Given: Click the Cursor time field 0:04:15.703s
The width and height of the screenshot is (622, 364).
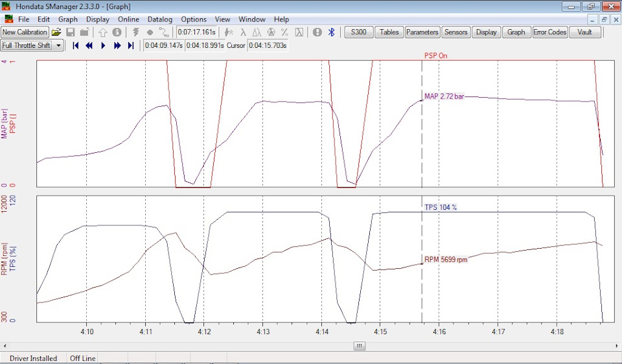Looking at the screenshot, I should (268, 45).
